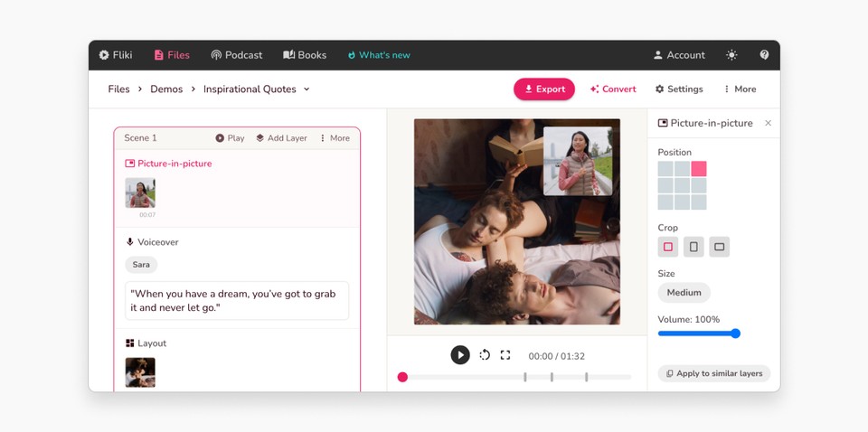Click the Convert button
This screenshot has width=868, height=432.
coord(613,89)
